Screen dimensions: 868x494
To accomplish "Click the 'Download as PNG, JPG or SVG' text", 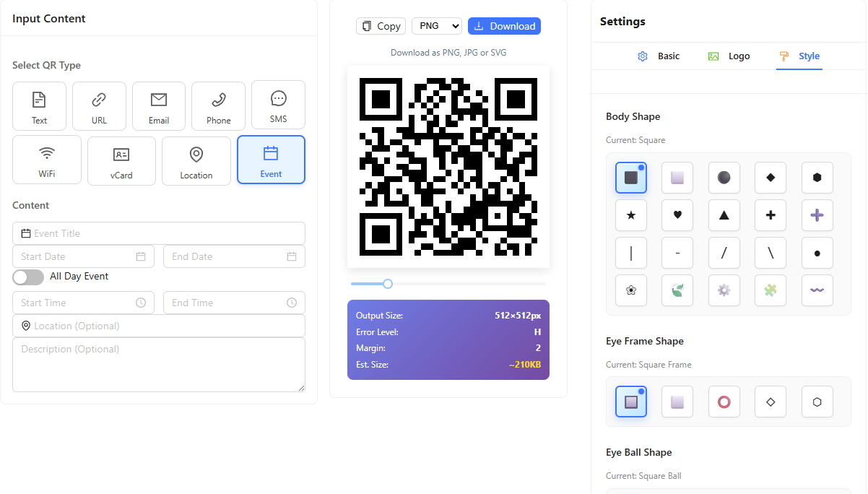I will click(x=448, y=53).
